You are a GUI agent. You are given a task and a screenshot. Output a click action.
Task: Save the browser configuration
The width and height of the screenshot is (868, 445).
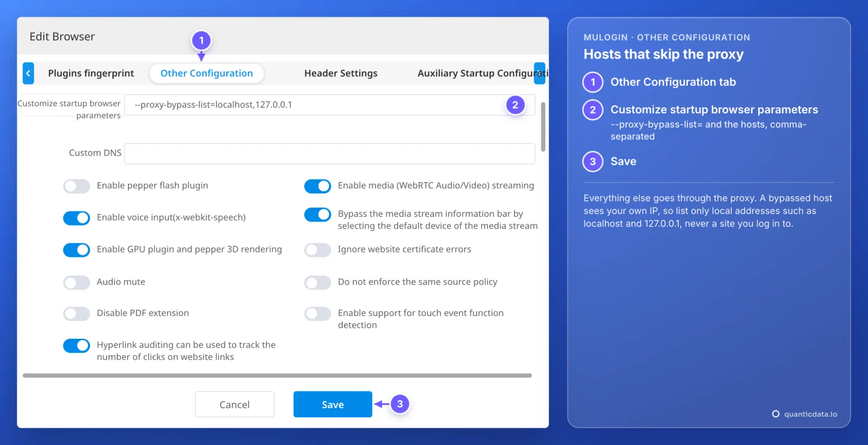click(x=333, y=404)
